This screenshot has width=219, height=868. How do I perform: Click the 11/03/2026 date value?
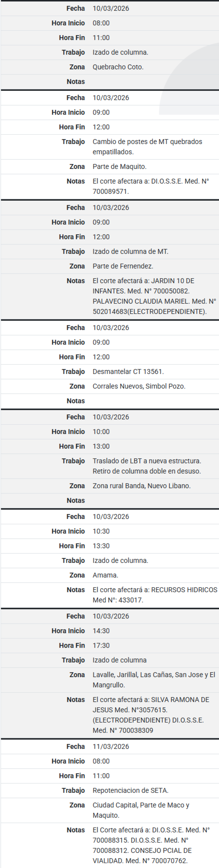click(111, 746)
